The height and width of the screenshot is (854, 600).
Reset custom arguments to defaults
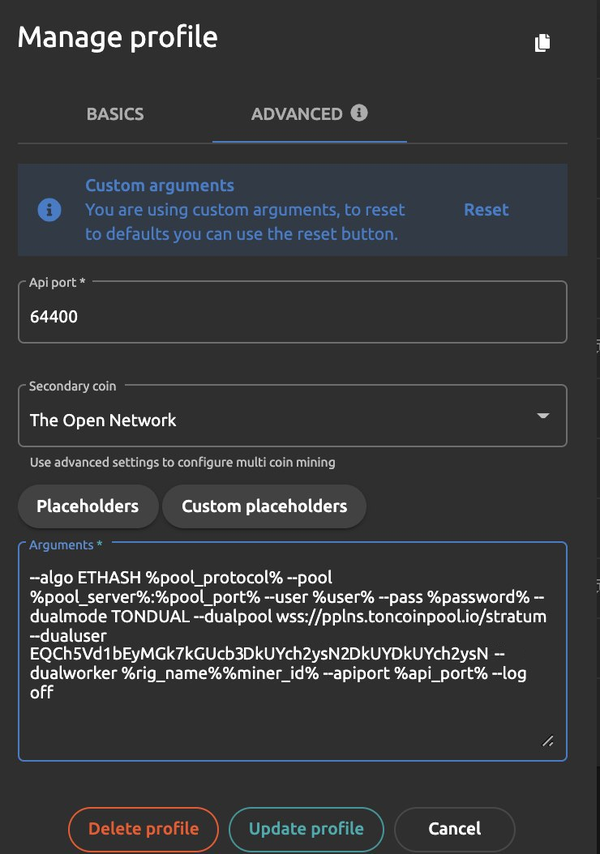point(486,210)
